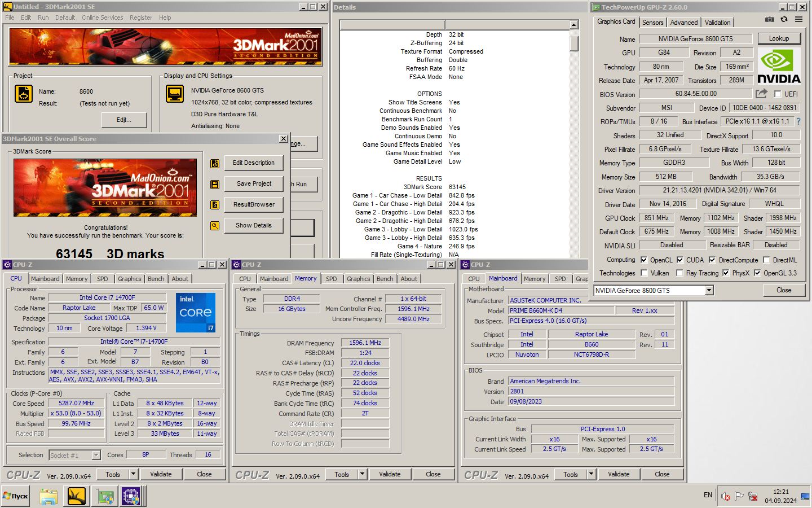Switch to the GPU-Z Advanced tab

point(684,23)
